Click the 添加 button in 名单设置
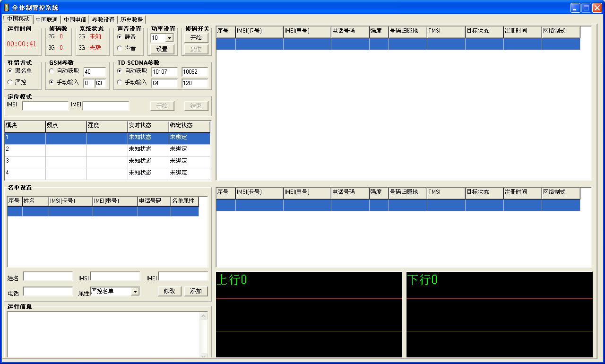 [196, 291]
